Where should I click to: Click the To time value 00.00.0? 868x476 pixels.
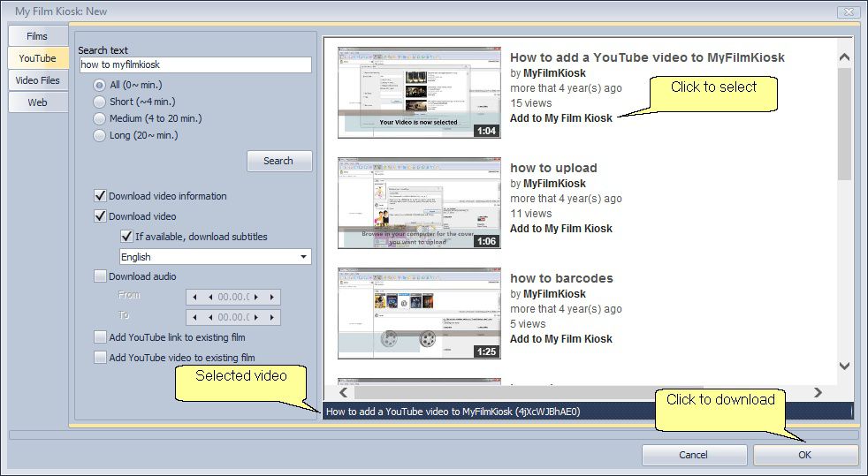click(x=233, y=318)
